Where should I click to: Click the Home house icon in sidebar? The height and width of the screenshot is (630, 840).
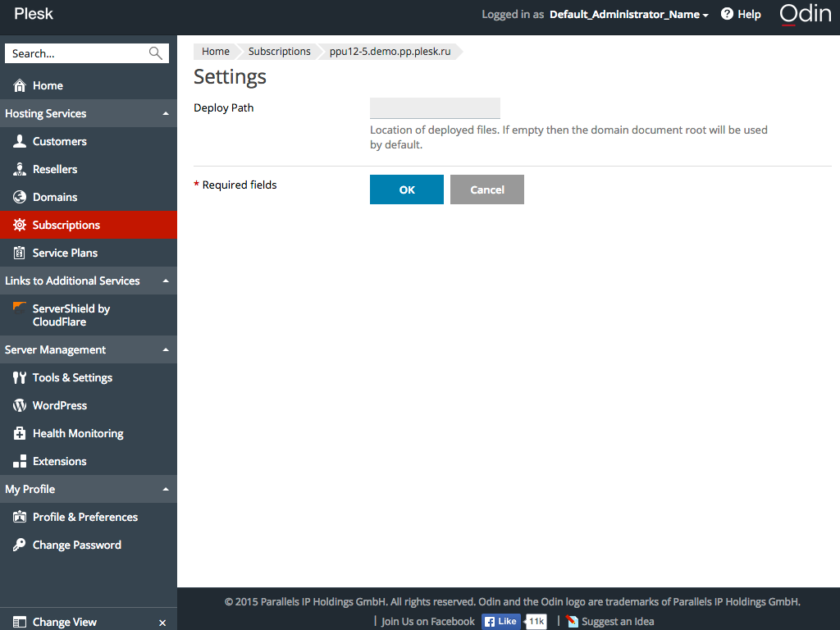pos(20,85)
